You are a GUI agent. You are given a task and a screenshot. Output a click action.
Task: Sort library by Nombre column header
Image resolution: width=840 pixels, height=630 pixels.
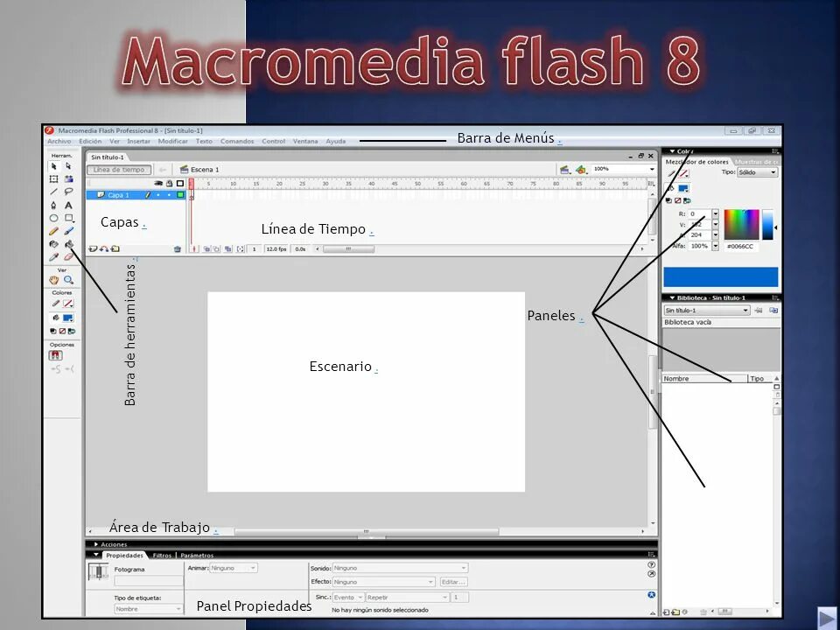(x=704, y=379)
